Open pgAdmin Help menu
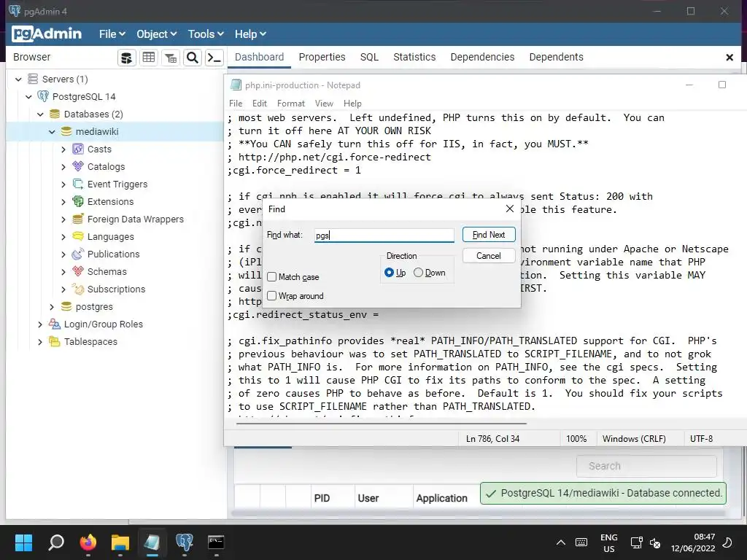 point(250,34)
